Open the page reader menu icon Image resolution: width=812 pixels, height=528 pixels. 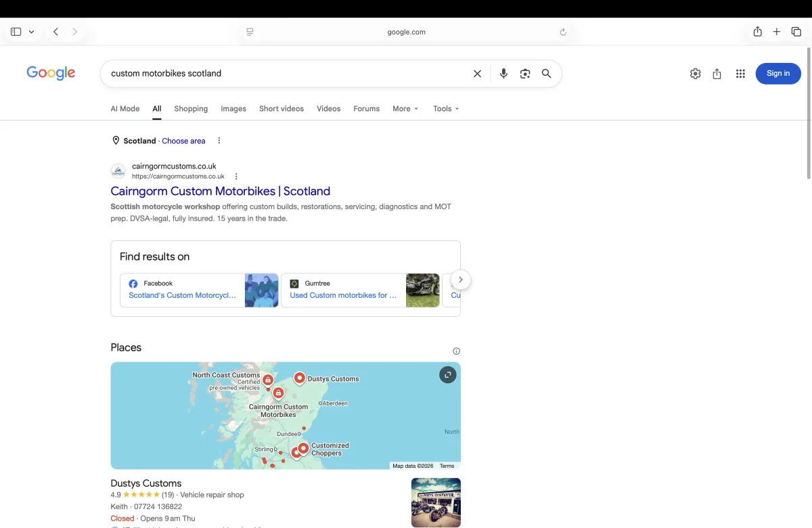[x=250, y=32]
